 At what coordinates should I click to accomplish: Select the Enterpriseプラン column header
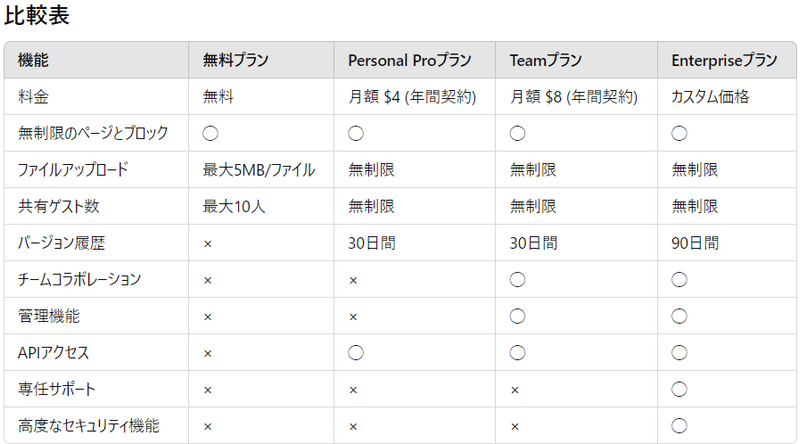727,60
